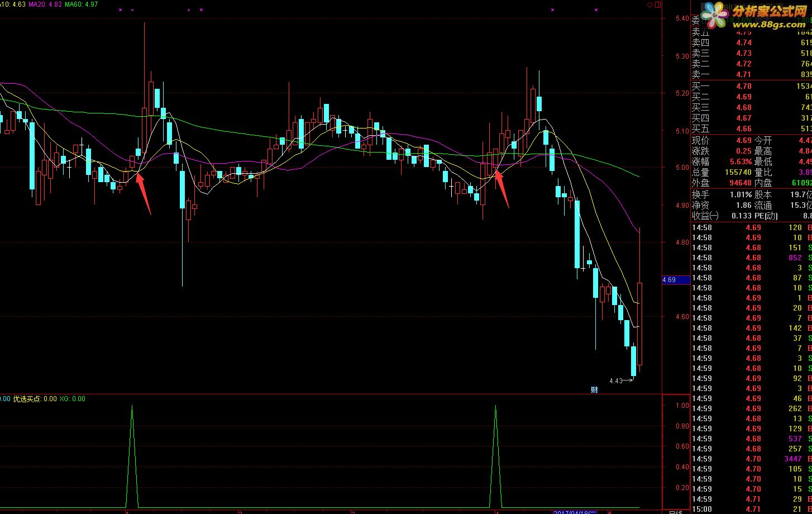Select the 卖二 4.72 sell order row
The image size is (812, 514).
tap(752, 64)
